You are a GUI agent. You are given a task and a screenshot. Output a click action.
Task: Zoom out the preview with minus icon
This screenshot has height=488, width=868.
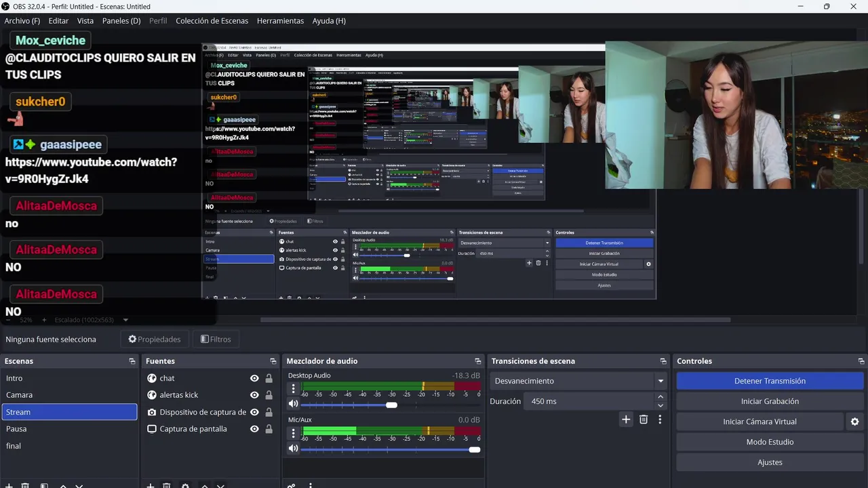[x=8, y=320]
